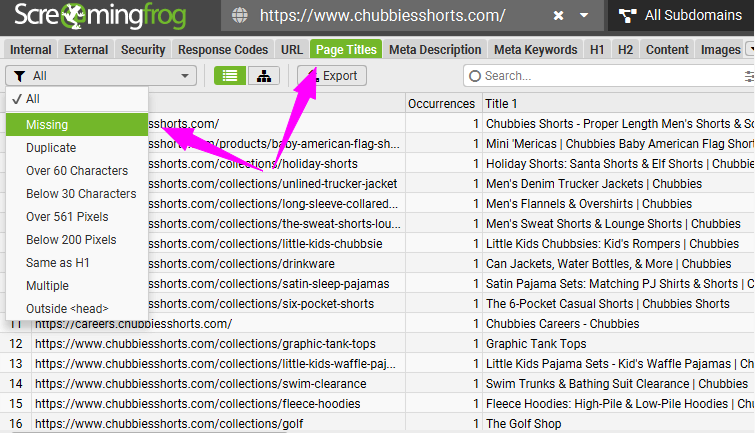Click the globe icon in URL bar
This screenshot has width=755, height=433.
[x=240, y=16]
